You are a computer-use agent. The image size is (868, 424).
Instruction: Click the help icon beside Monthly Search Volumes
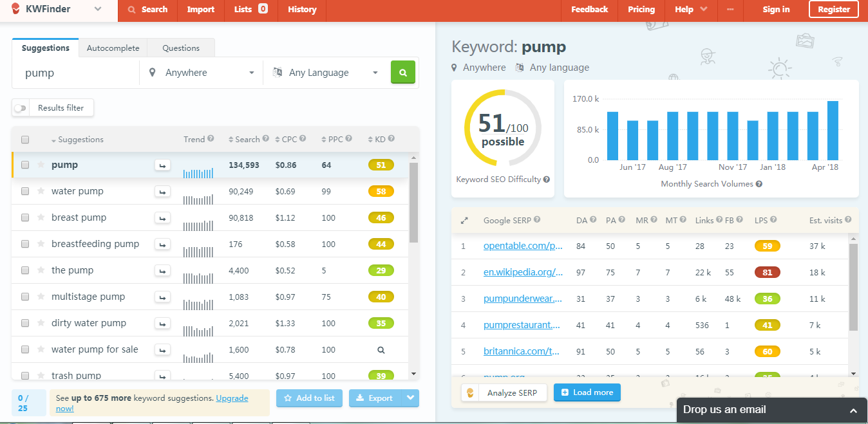click(759, 184)
